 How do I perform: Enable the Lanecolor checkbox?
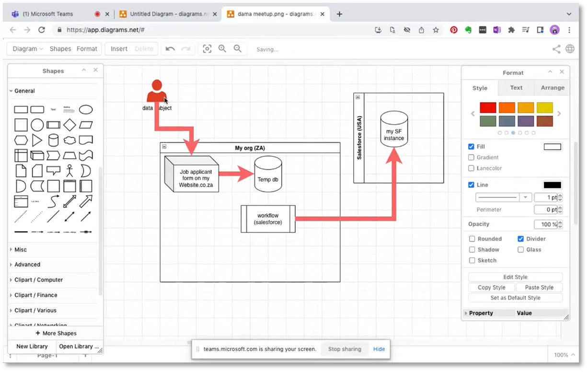coord(472,168)
